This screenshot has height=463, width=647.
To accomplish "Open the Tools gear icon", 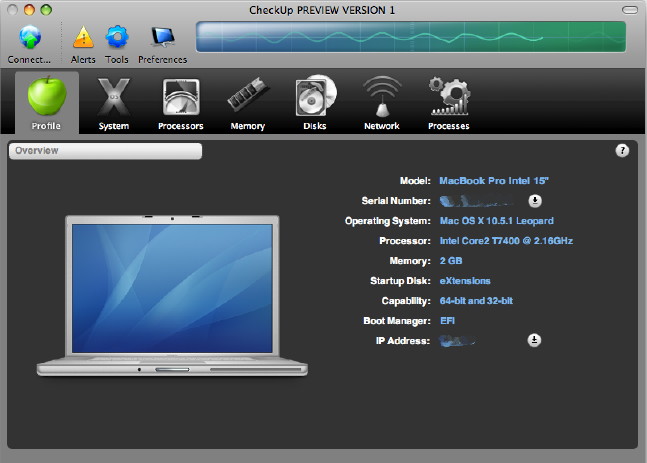I will pos(117,38).
